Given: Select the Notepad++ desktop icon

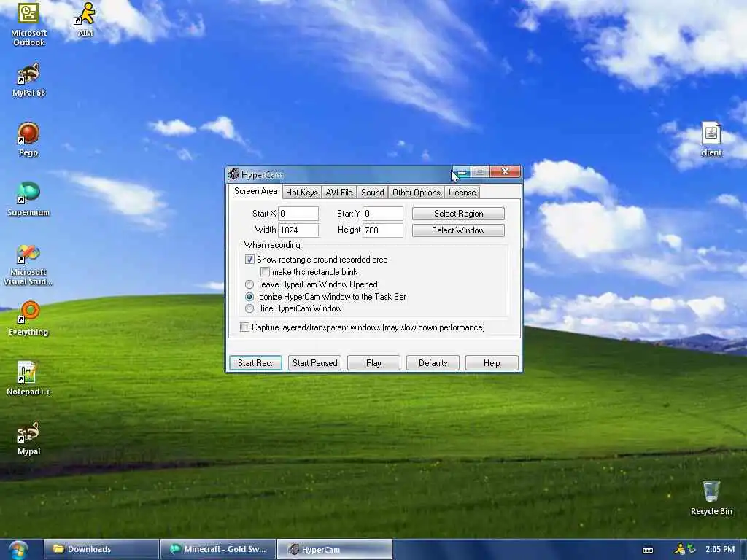Looking at the screenshot, I should coord(28,378).
